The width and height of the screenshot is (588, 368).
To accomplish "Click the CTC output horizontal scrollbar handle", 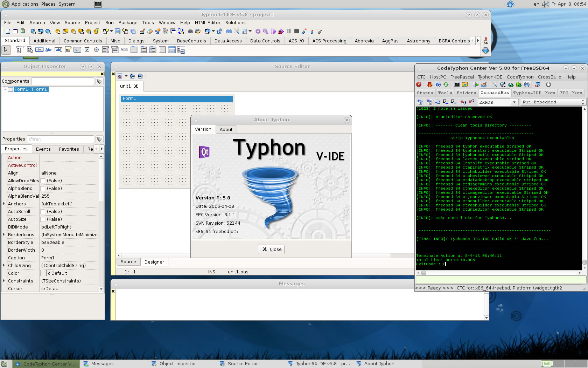I will tap(423, 273).
